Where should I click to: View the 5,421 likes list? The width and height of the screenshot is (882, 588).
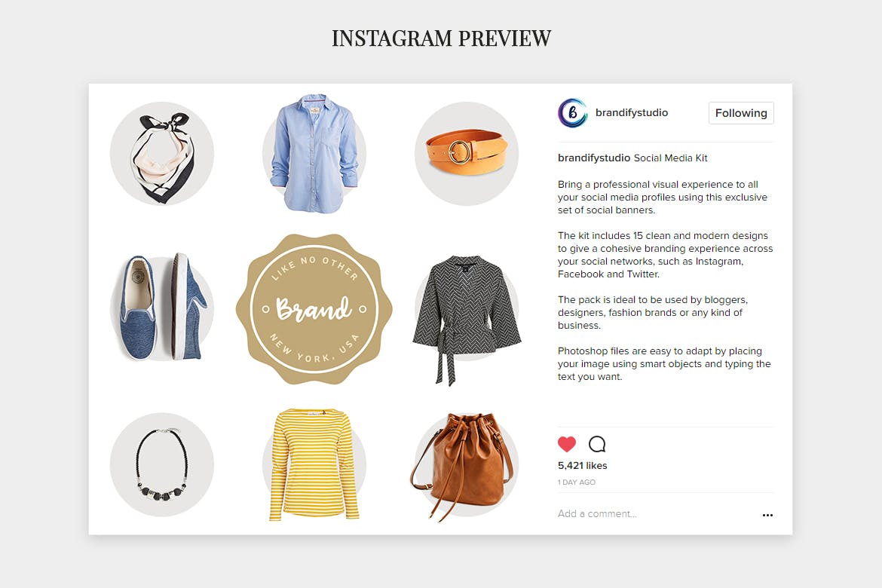coord(582,465)
